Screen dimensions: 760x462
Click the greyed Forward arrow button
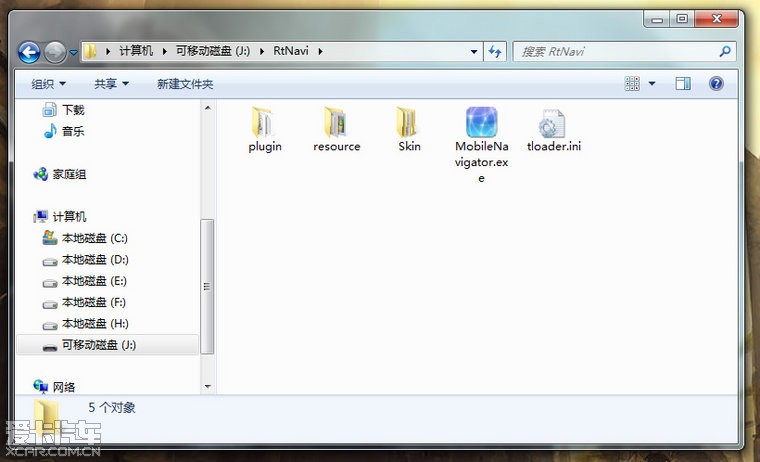click(x=55, y=52)
